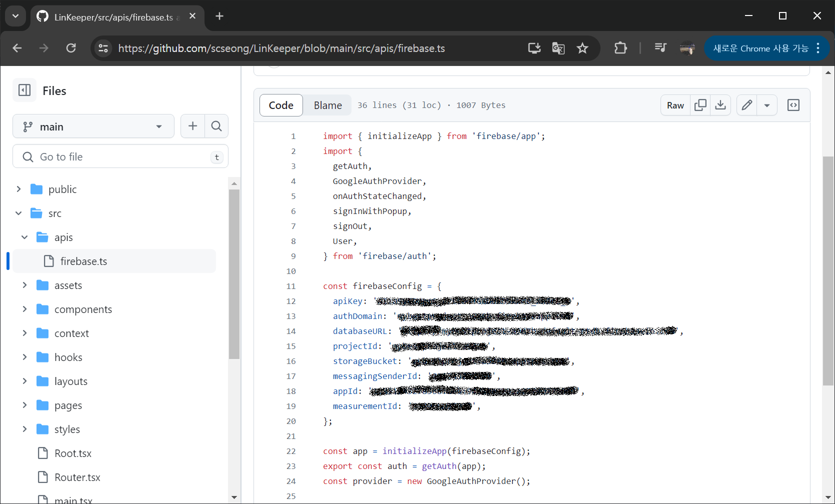Reload the current page

coord(71,48)
